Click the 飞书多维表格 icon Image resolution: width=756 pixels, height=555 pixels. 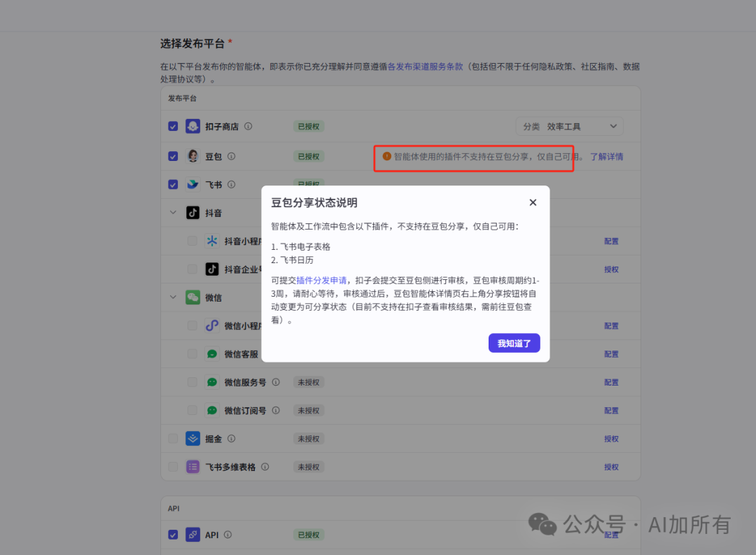click(x=193, y=467)
